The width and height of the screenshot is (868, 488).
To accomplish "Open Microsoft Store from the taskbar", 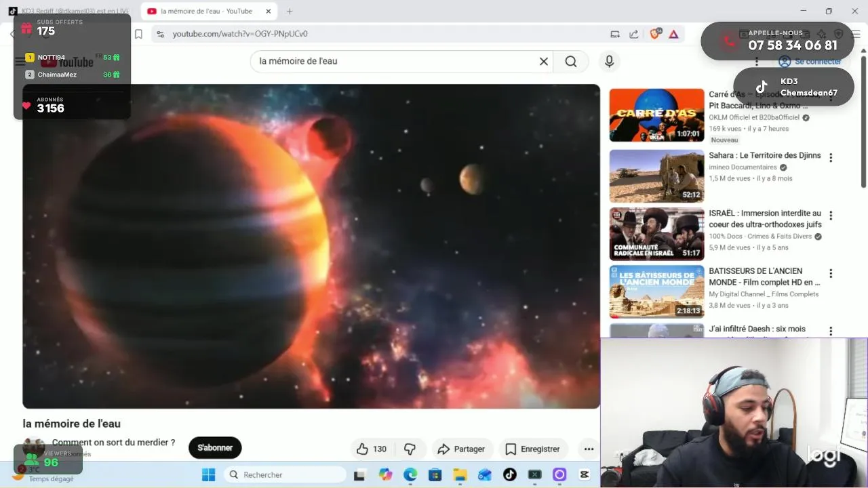I will point(435,474).
